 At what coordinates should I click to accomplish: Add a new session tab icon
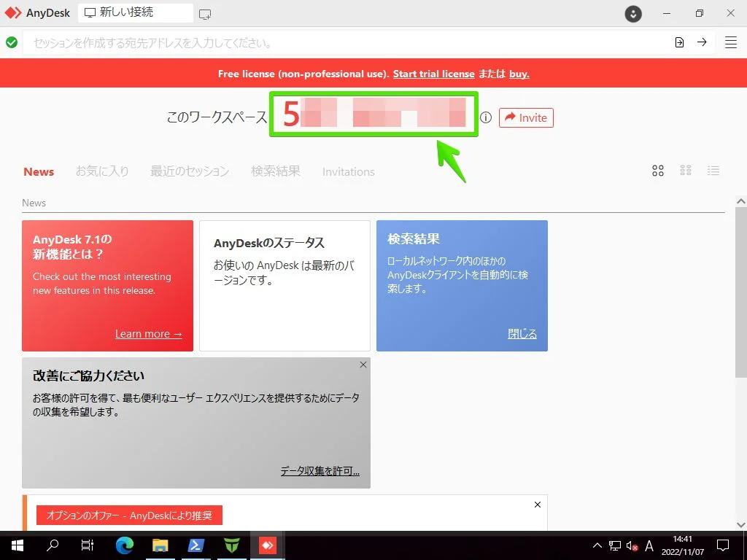(205, 14)
